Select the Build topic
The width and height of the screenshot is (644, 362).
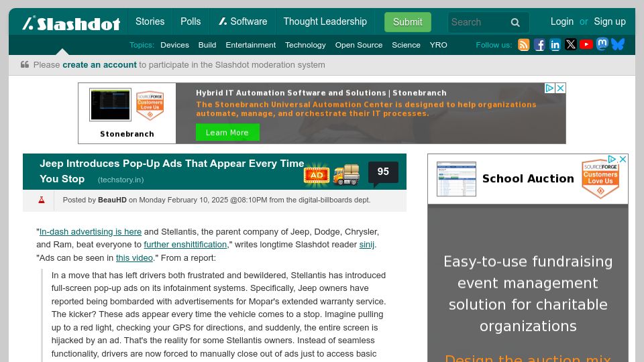[x=207, y=45]
